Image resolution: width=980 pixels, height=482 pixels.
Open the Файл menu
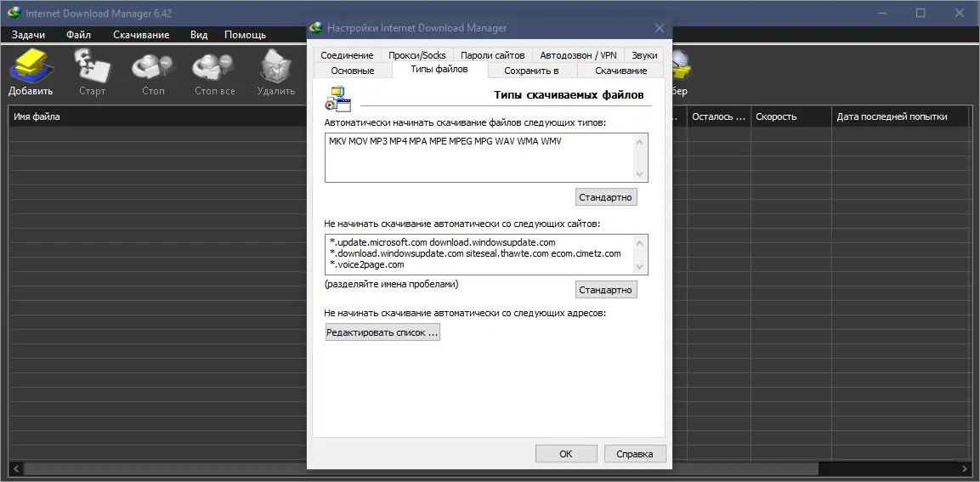tap(79, 35)
